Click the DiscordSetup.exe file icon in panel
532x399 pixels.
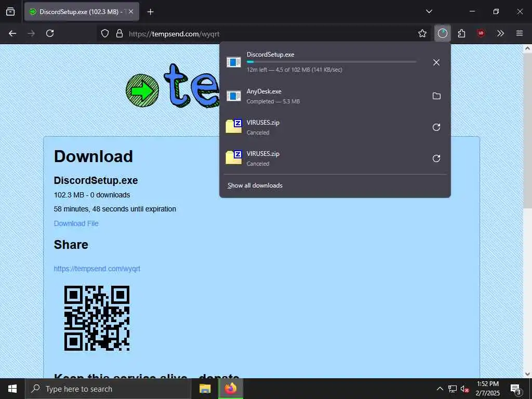click(x=234, y=62)
